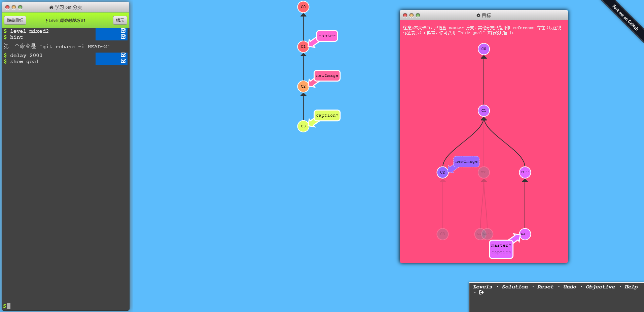Screen dimensions: 644x312
Task: Click the 提示 hint button
Action: 120,20
